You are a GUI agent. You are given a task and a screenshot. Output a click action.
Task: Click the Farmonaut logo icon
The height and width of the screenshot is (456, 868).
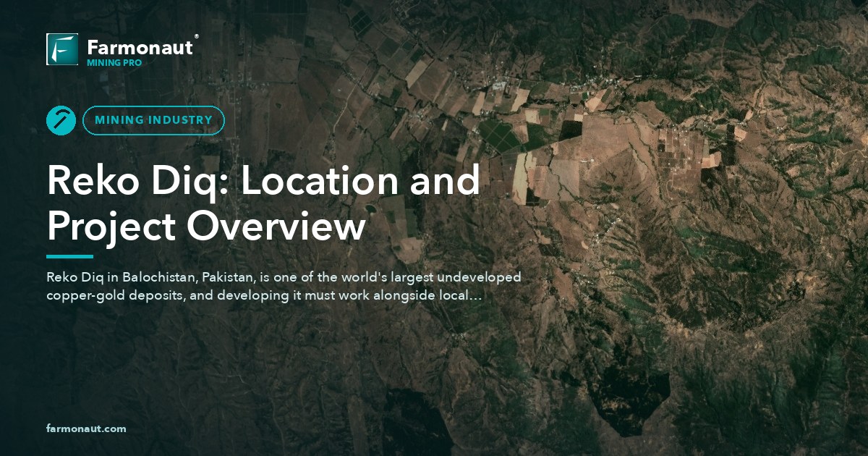[62, 49]
